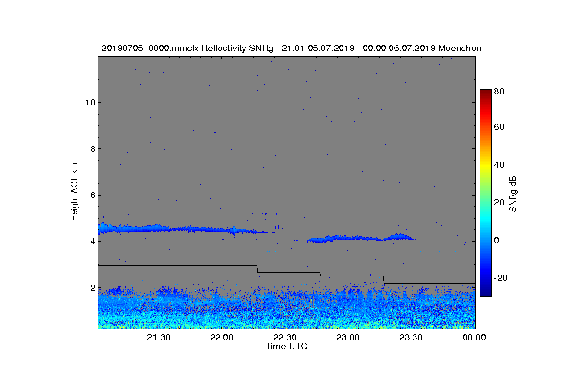Click the colorbar value 80

tap(500, 91)
